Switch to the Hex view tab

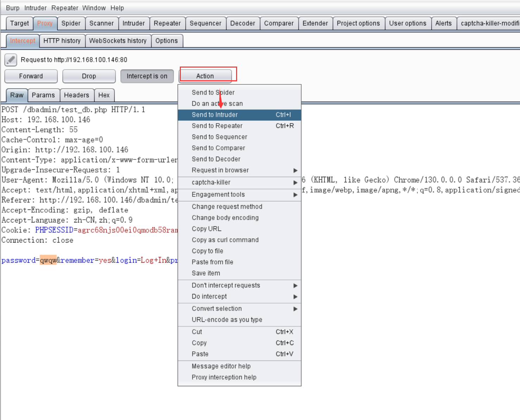pos(104,95)
